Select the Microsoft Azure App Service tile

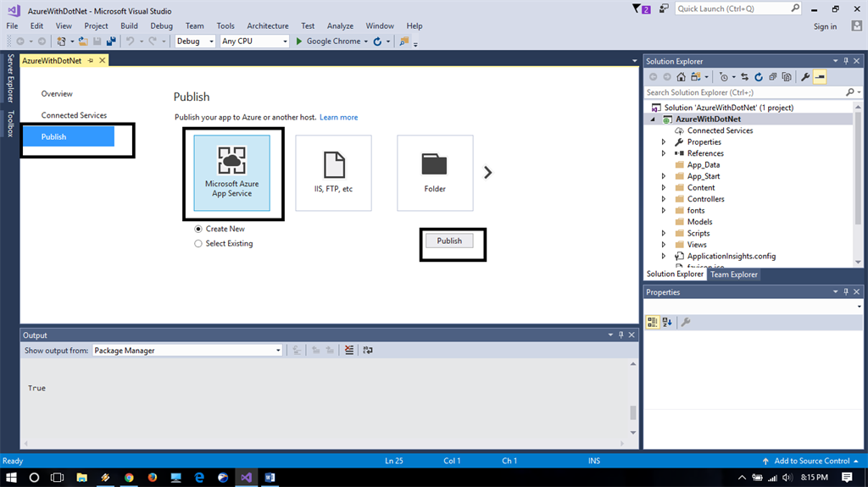point(232,173)
